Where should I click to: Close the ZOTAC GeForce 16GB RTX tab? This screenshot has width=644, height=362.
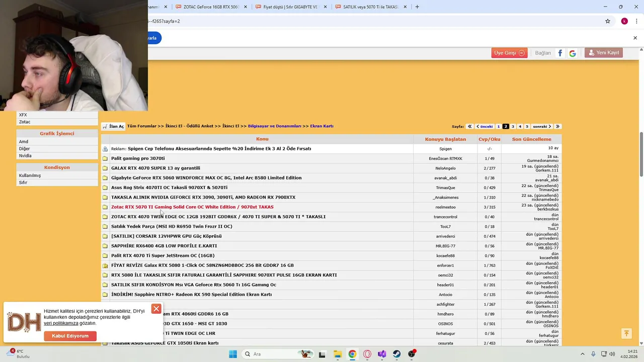pos(245,7)
